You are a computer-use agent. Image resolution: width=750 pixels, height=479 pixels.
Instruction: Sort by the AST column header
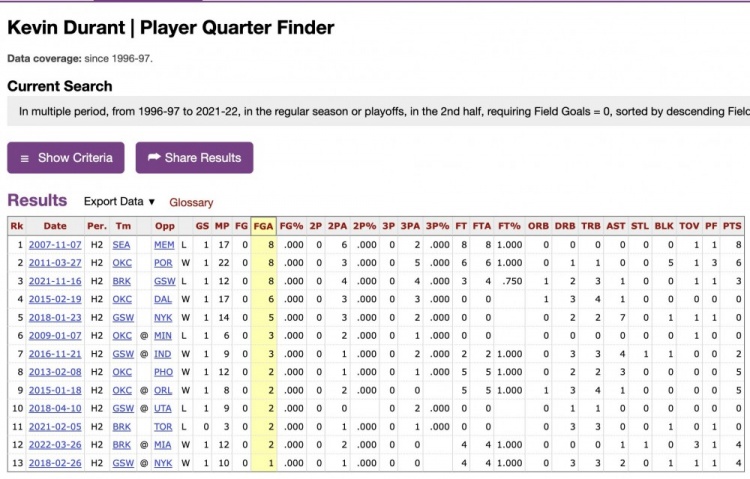(x=616, y=226)
